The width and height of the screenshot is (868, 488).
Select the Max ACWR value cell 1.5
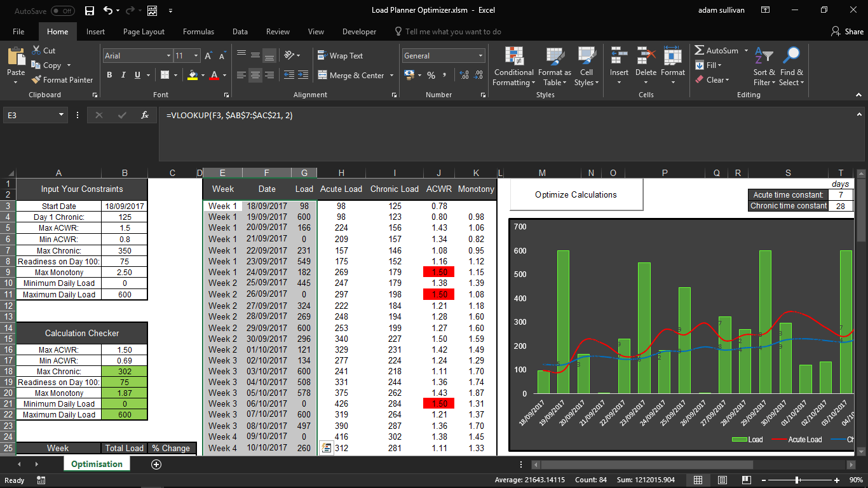tap(124, 228)
